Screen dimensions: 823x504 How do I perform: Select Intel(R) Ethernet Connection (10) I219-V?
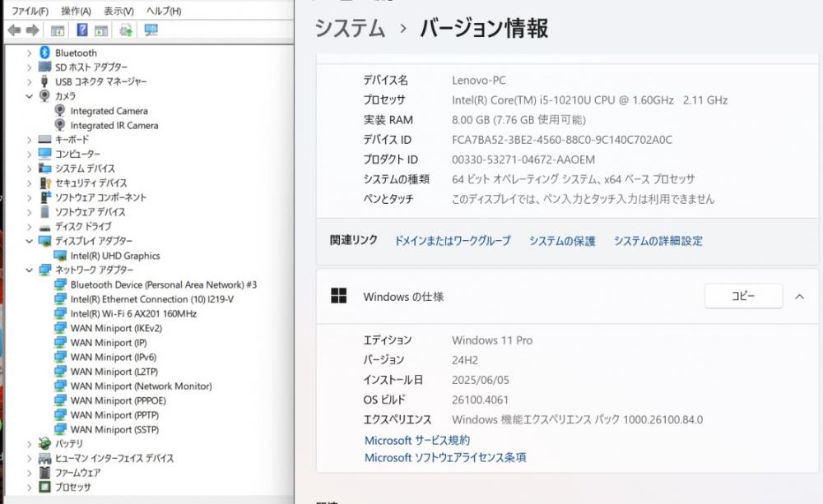[151, 299]
